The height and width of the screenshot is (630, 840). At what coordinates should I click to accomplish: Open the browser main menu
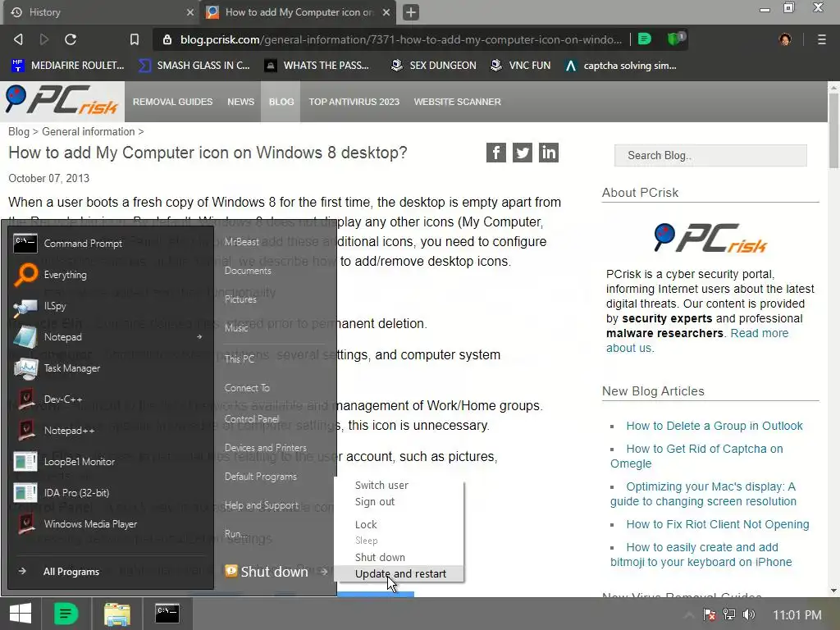822,39
